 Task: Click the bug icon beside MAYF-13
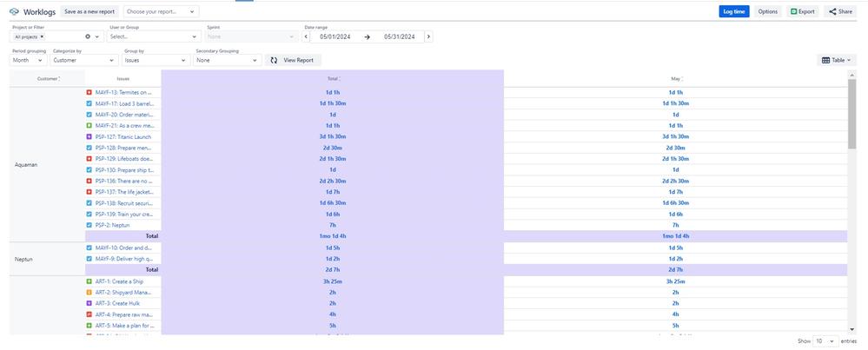coord(89,92)
